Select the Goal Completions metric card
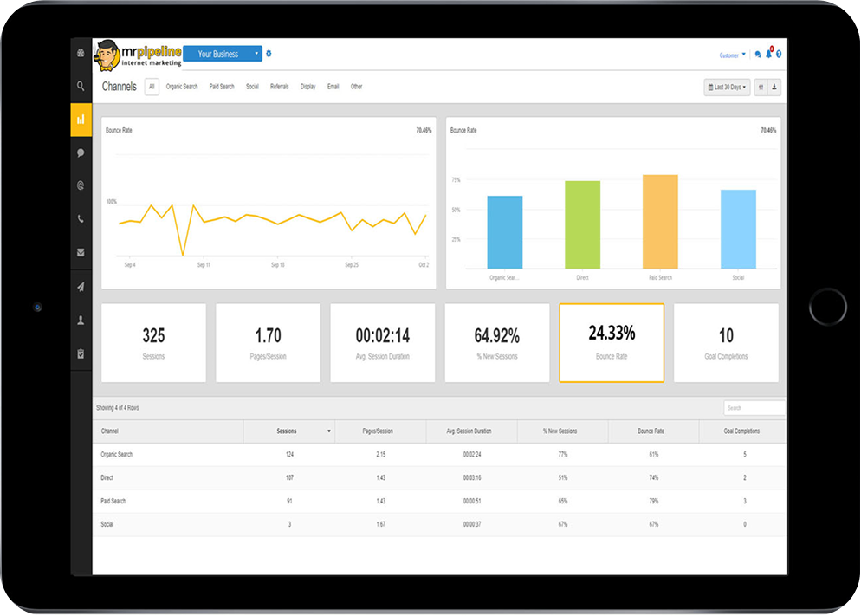This screenshot has width=861, height=616. 726,342
